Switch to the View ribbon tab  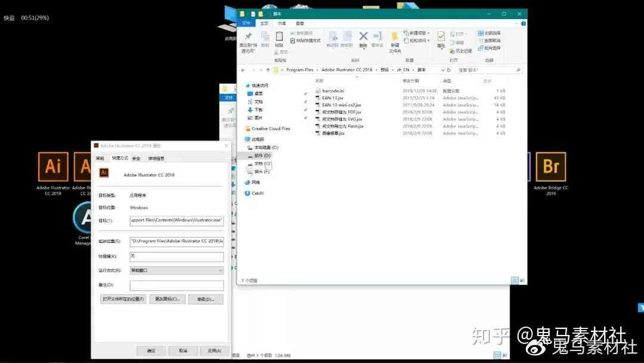pyautogui.click(x=300, y=23)
